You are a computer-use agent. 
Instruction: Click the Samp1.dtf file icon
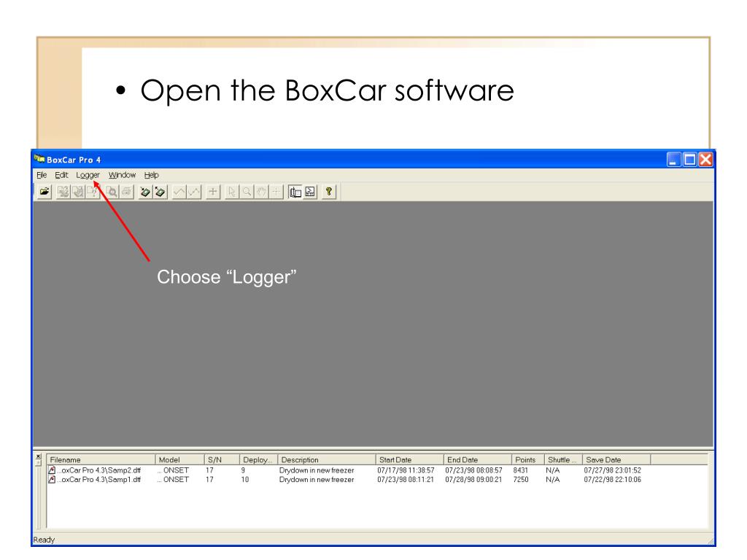tap(52, 480)
